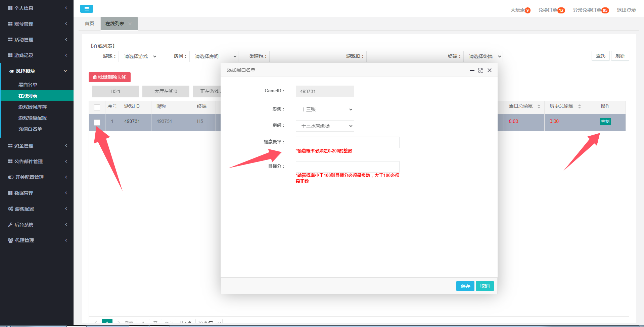The image size is (644, 327).
Task: Click the 大玩家 notification badge
Action: coord(527,10)
